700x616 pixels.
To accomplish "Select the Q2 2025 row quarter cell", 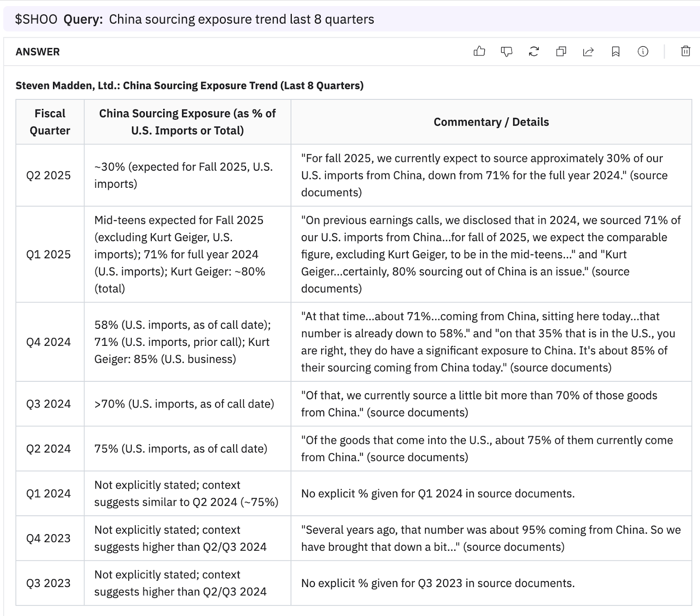I will [x=49, y=175].
